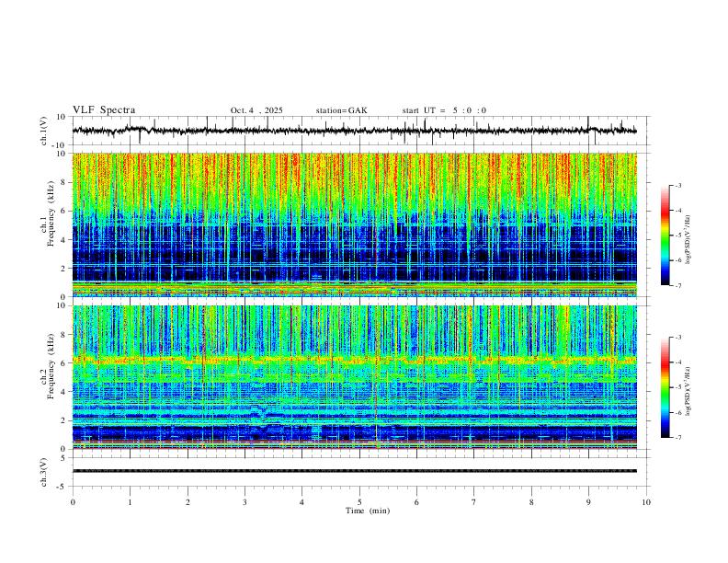Image resolution: width=728 pixels, height=563 pixels.
Task: Click the Time (min) axis label
Action: click(x=368, y=511)
